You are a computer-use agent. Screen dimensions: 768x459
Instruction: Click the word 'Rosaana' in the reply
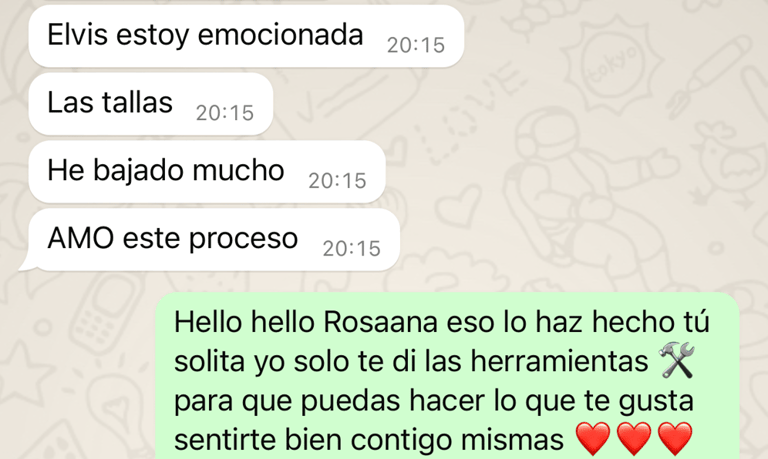(381, 322)
